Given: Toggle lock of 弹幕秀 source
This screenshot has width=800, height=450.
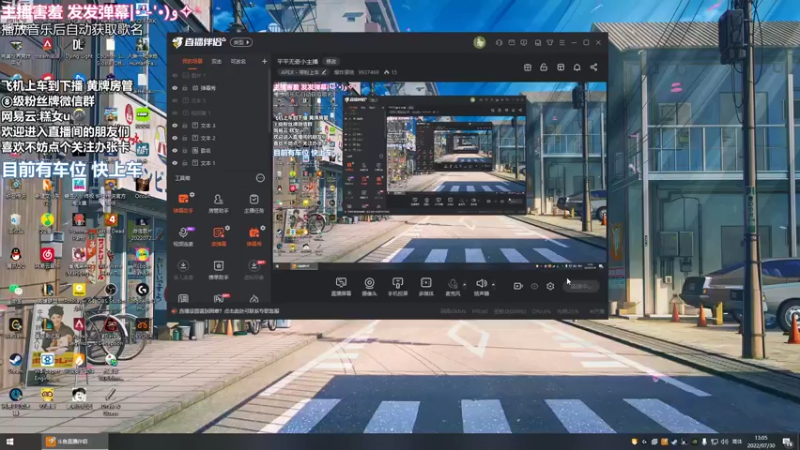Looking at the screenshot, I should click(x=185, y=88).
